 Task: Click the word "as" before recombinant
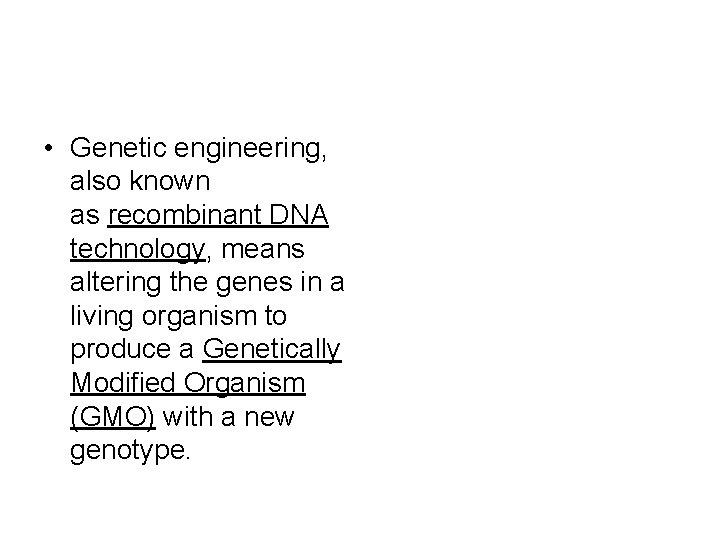[x=84, y=216]
